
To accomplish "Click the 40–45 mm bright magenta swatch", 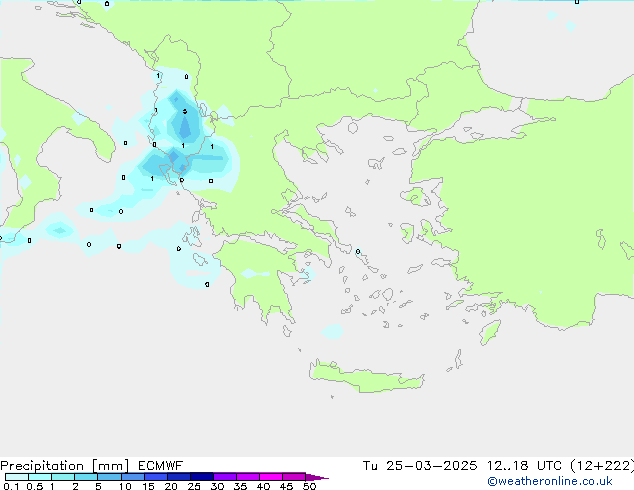I will (271, 477).
